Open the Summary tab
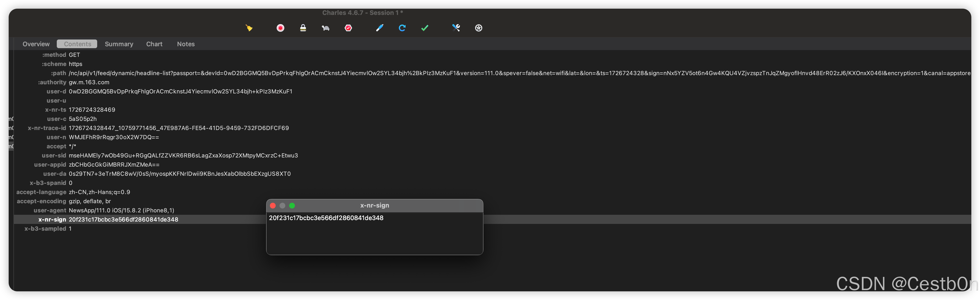This screenshot has width=980, height=300. 119,44
